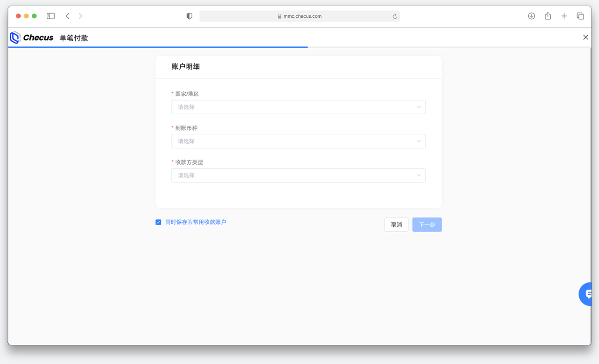This screenshot has height=364, width=599.
Task: Open the floating chat support bubble
Action: 587,294
